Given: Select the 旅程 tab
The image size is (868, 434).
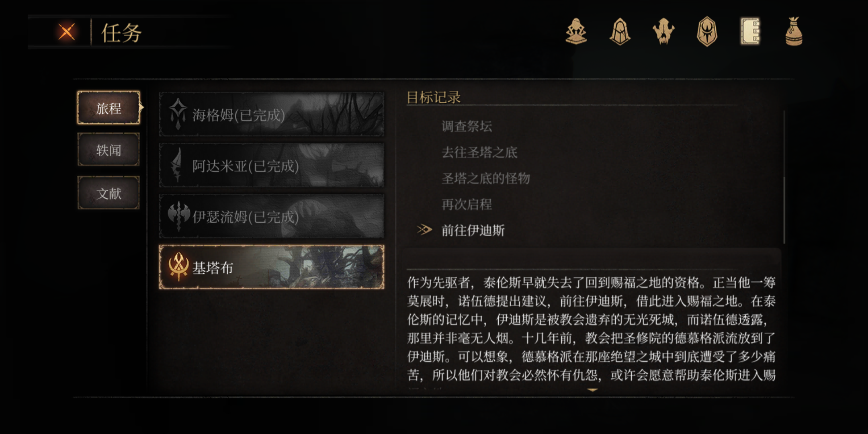Looking at the screenshot, I should pyautogui.click(x=108, y=108).
